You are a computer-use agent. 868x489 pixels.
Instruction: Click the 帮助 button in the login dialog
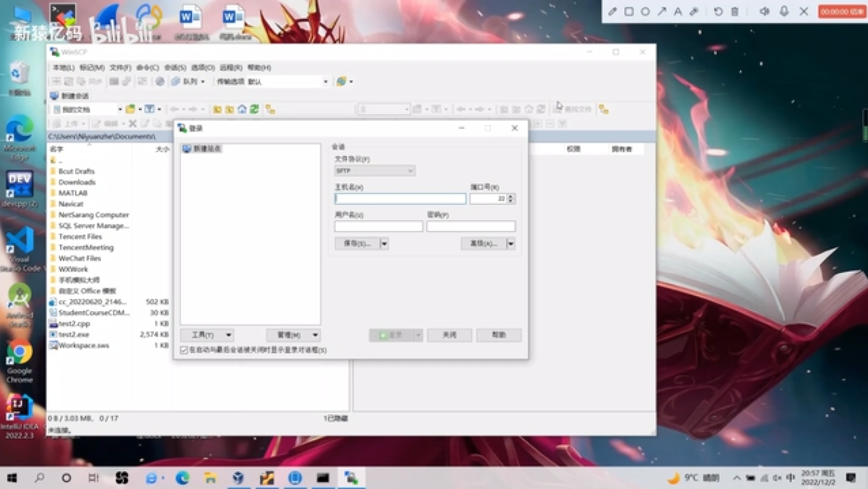click(498, 335)
